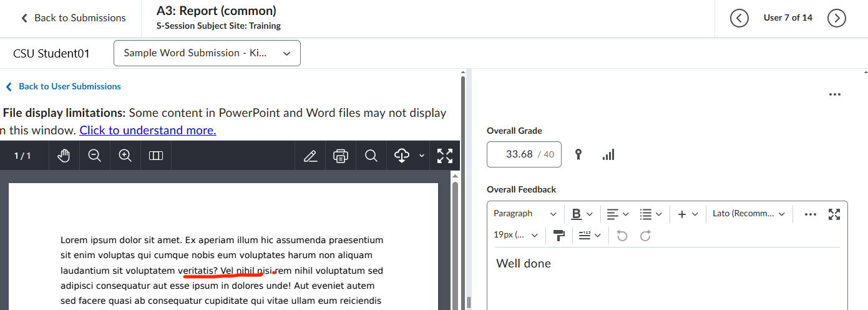Image resolution: width=868 pixels, height=310 pixels.
Task: Toggle bold text formatting
Action: pyautogui.click(x=577, y=214)
